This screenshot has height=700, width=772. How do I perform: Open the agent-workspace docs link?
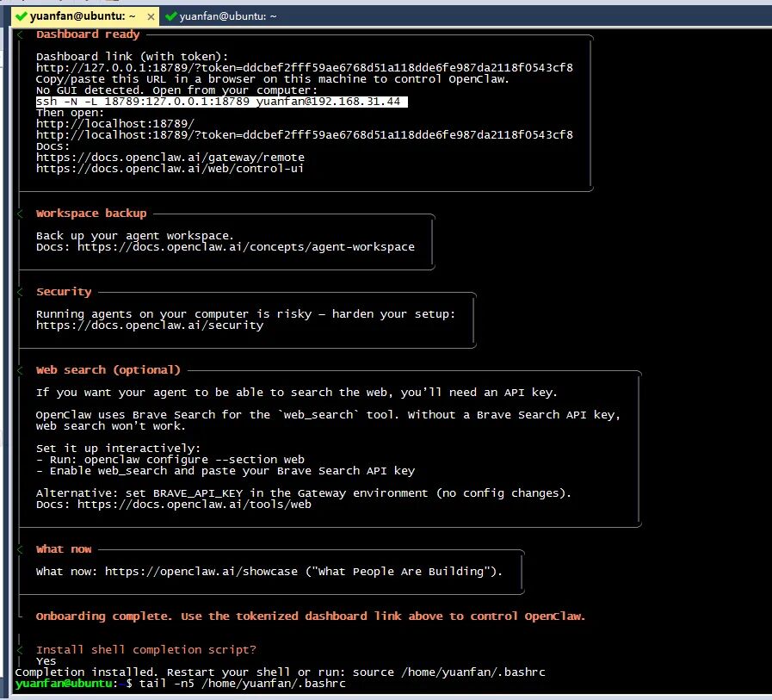click(246, 246)
